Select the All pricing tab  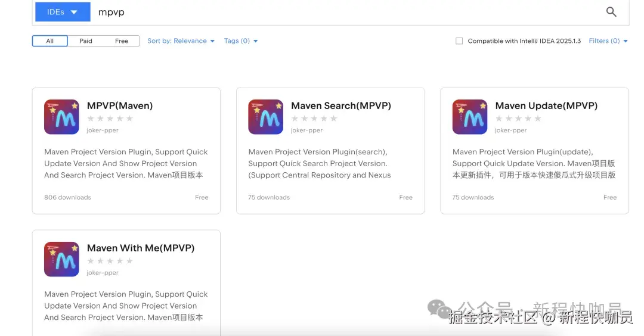(x=49, y=41)
